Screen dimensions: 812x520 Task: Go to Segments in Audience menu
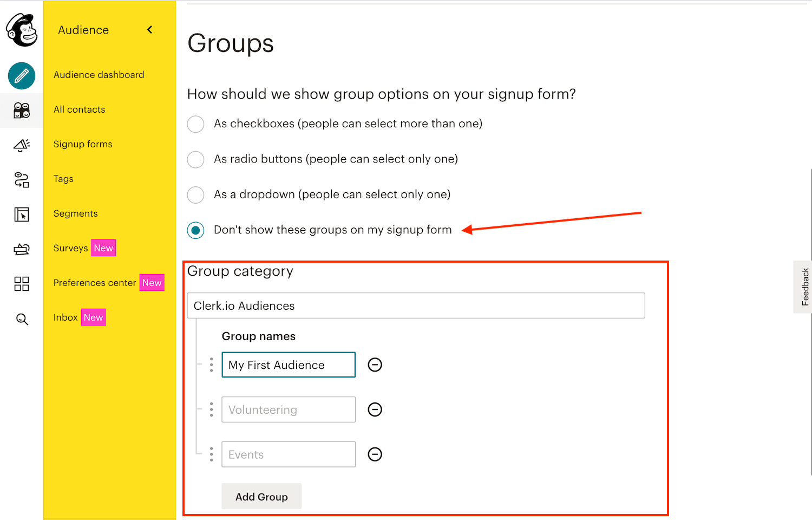click(x=75, y=213)
